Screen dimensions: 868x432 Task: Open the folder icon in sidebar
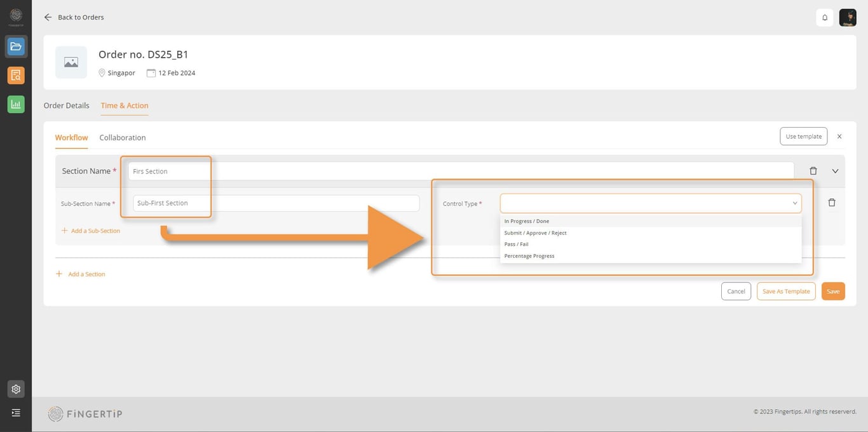16,46
